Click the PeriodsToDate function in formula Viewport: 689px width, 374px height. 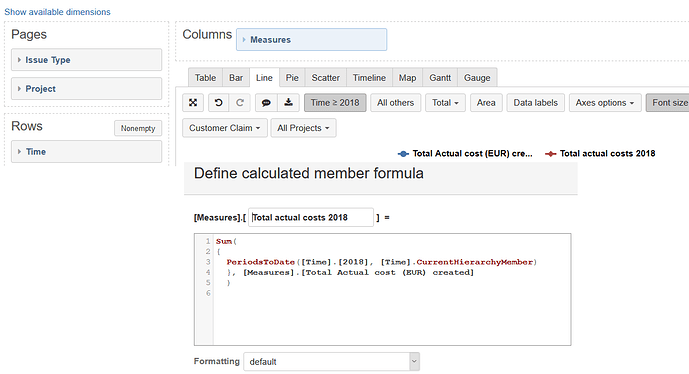(261, 262)
